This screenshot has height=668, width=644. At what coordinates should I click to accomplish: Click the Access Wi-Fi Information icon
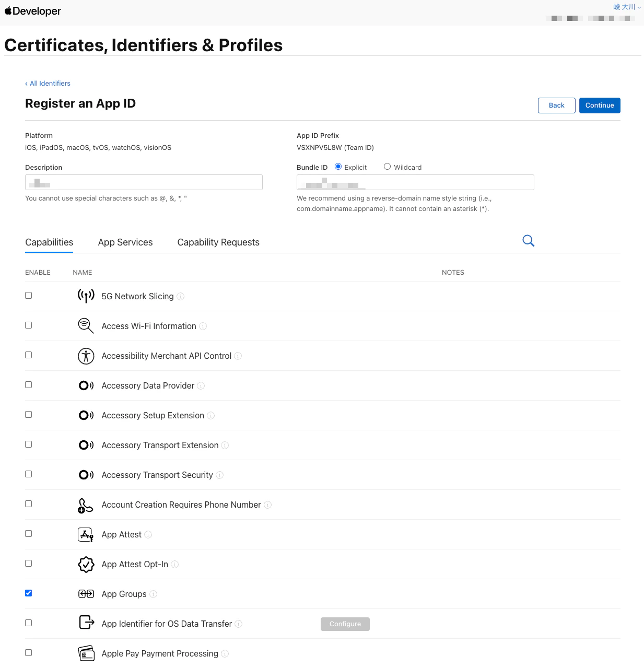86,326
